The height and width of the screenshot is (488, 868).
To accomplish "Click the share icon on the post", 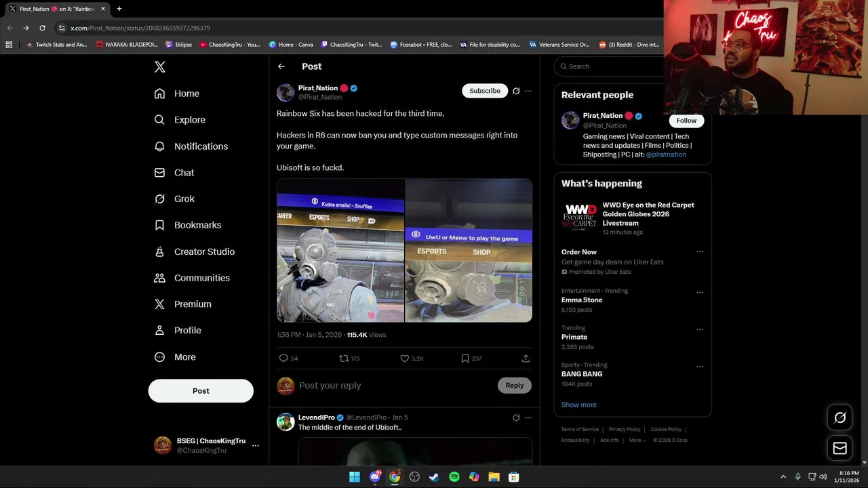I will coord(526,359).
